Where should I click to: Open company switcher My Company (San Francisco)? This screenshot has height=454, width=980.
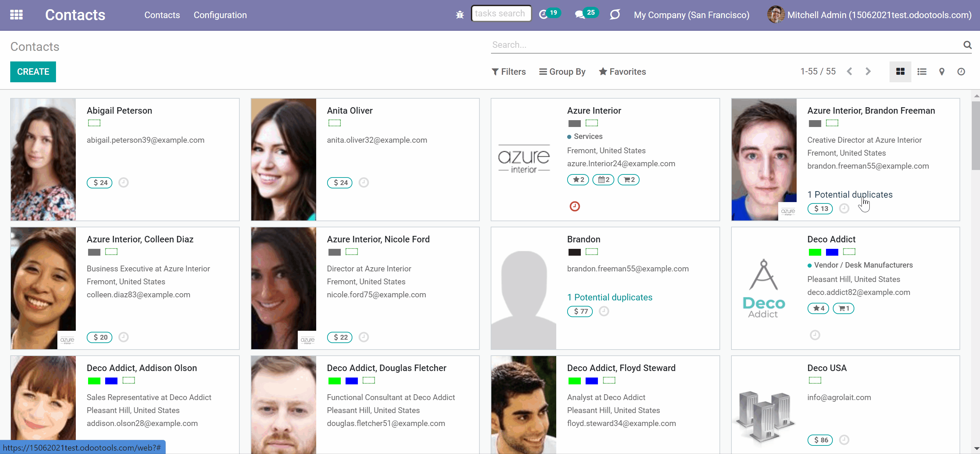691,15
